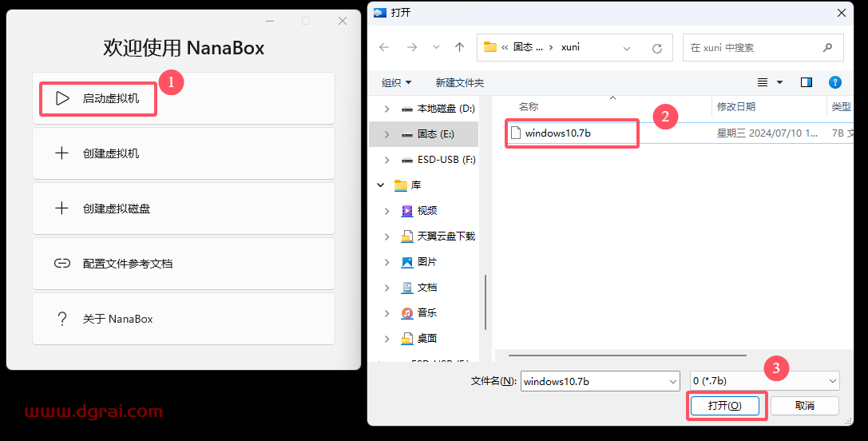Click the 星期三 2024/07/10 date cell
868x441 pixels.
(767, 133)
